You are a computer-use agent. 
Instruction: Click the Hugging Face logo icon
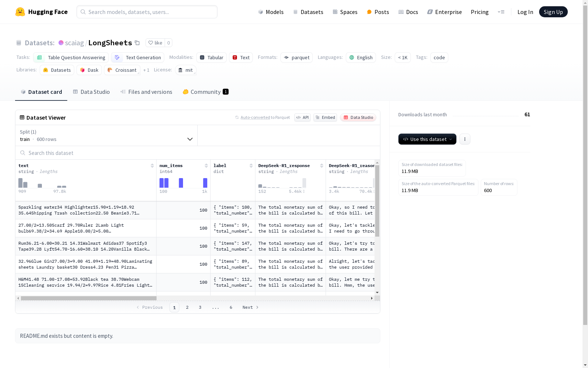click(x=20, y=12)
